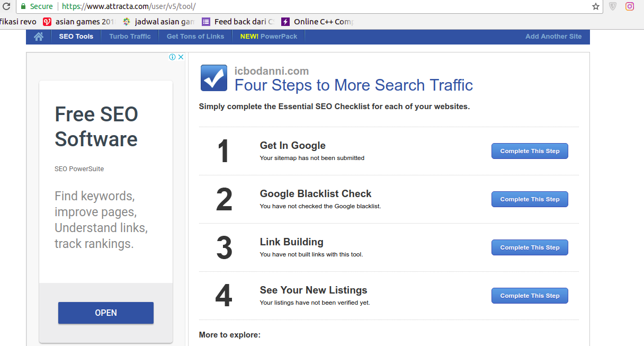Complete the Google Blacklist Check step
Image resolution: width=644 pixels, height=346 pixels.
tap(530, 199)
